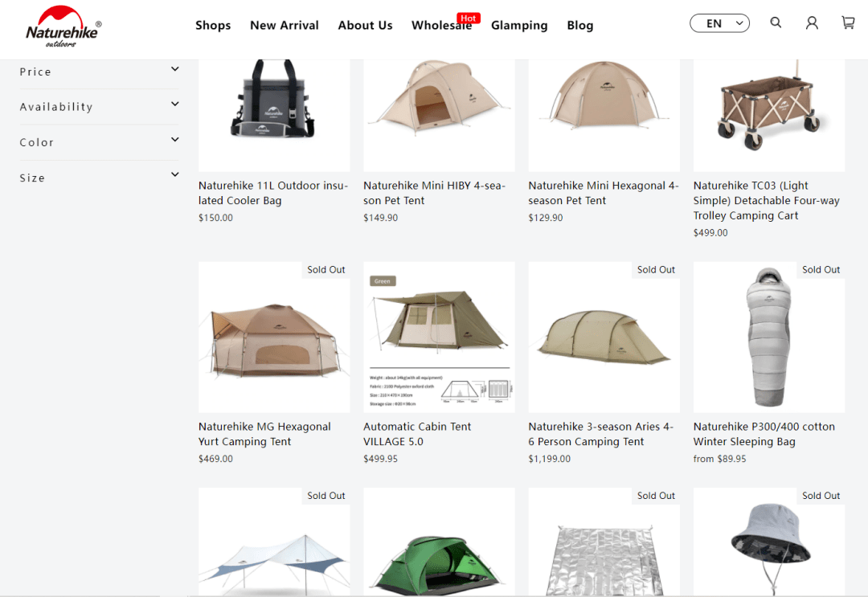Image resolution: width=868 pixels, height=597 pixels.
Task: Click the P300/400 Winter Sleeping Bag image
Action: (768, 337)
